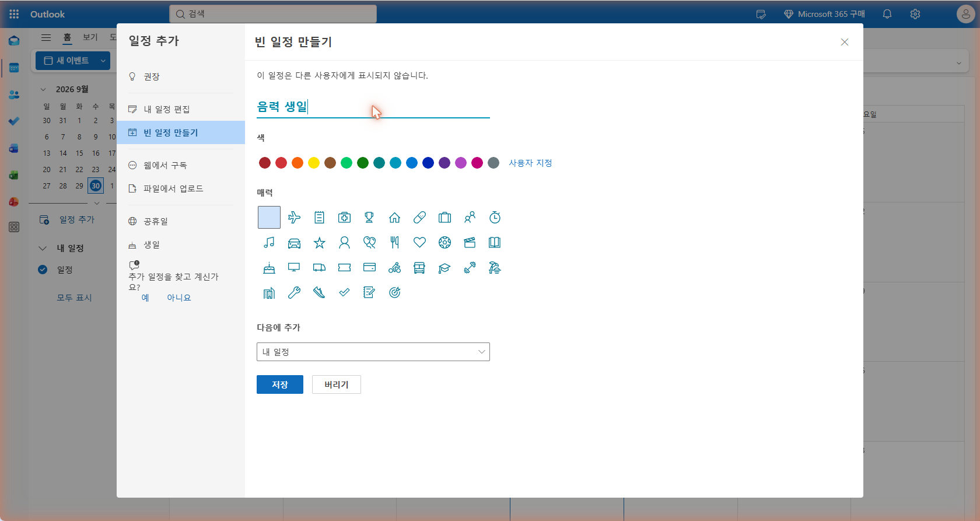Pick the orange color swatch
The width and height of the screenshot is (980, 521).
click(x=297, y=163)
